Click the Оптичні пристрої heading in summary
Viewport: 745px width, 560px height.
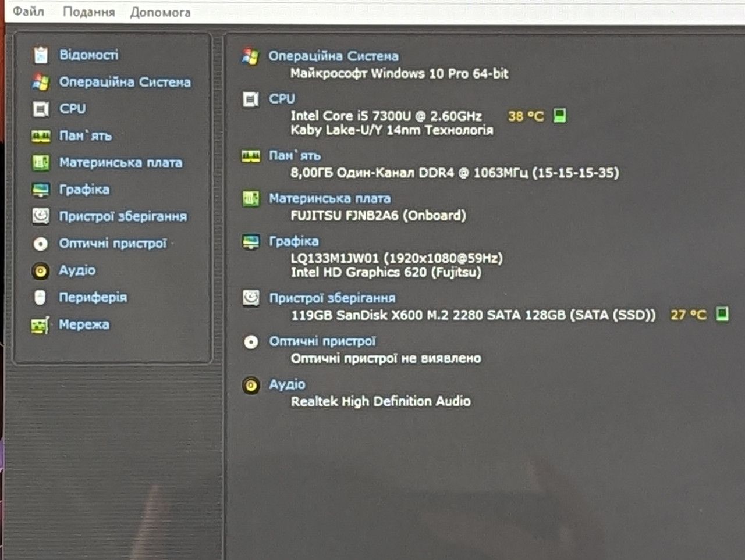[x=322, y=341]
